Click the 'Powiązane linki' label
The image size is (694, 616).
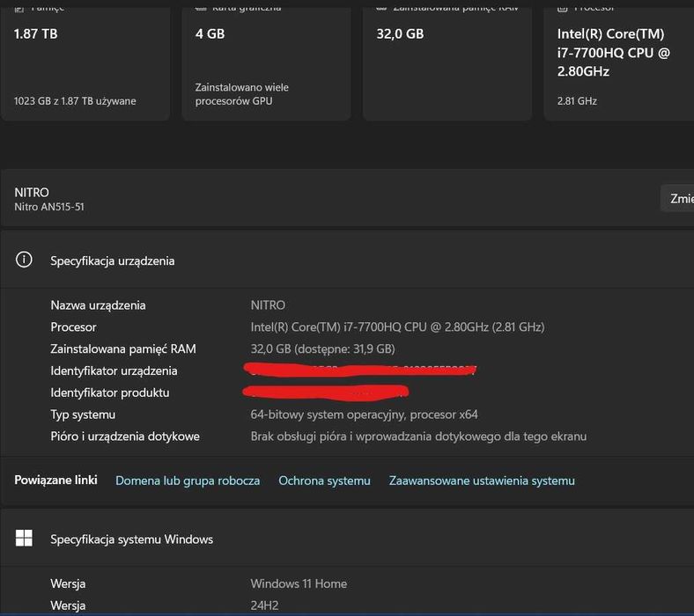point(55,480)
